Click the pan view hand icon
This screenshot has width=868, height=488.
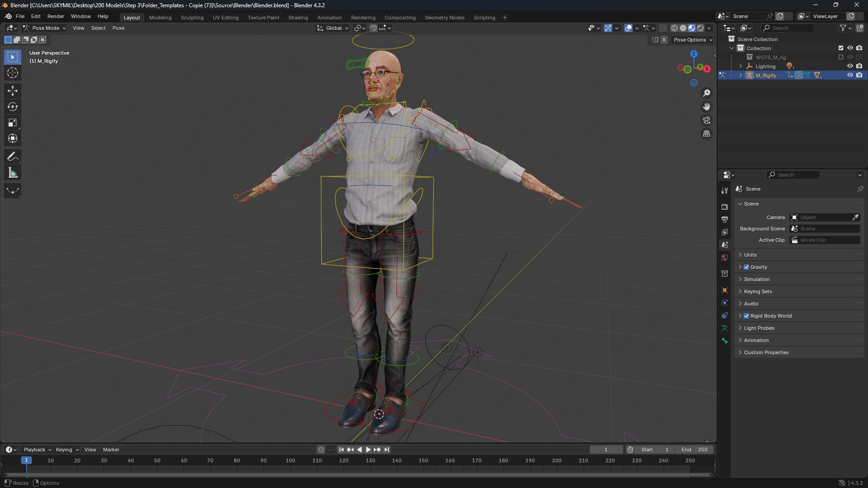(x=707, y=107)
